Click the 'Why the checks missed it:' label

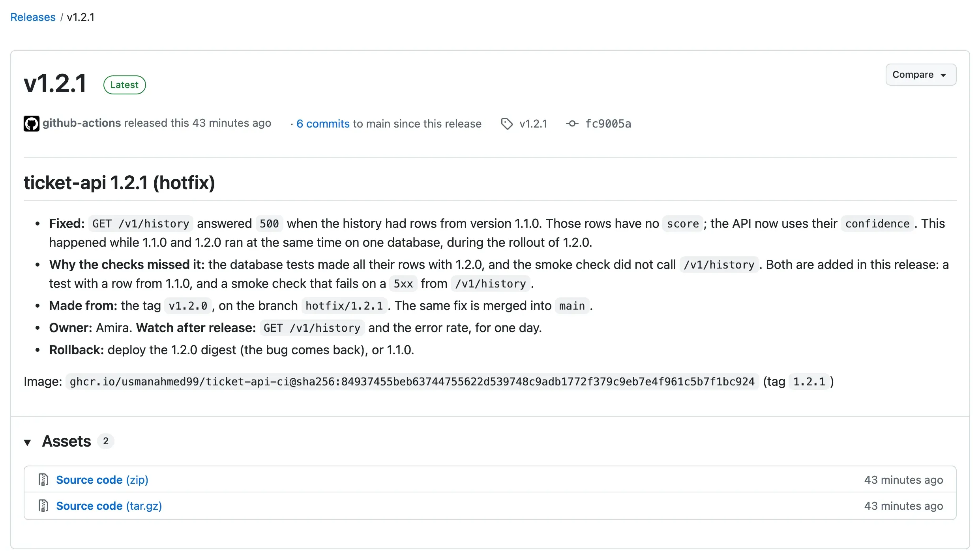point(127,265)
